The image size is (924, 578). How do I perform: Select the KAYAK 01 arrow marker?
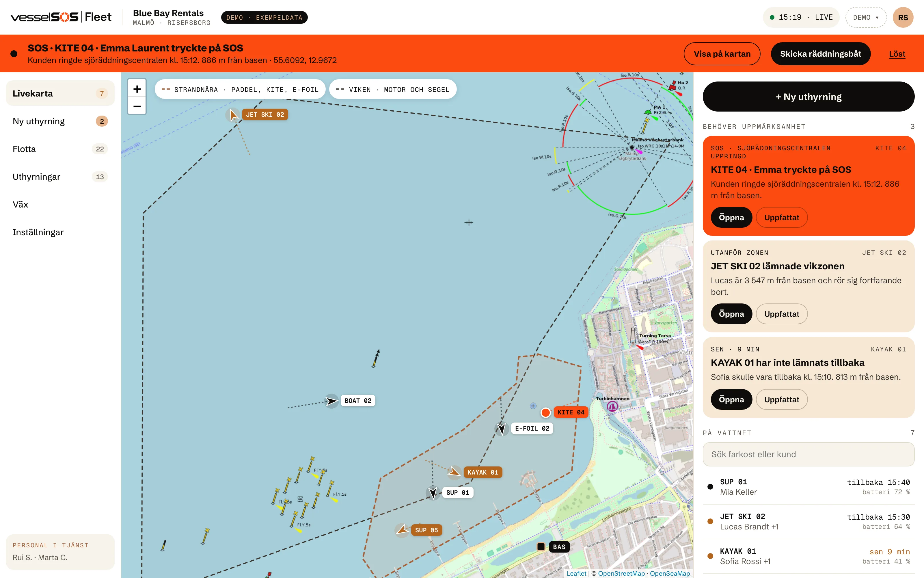point(454,472)
